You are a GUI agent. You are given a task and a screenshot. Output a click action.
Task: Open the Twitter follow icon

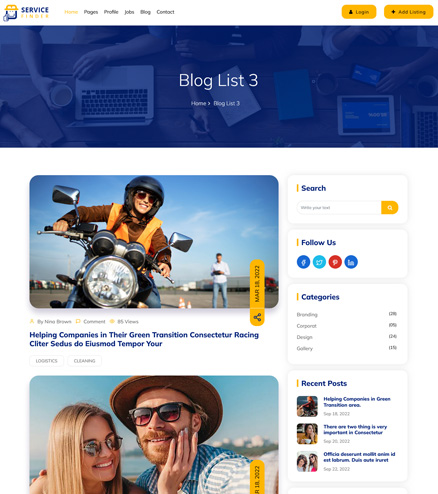pyautogui.click(x=319, y=262)
